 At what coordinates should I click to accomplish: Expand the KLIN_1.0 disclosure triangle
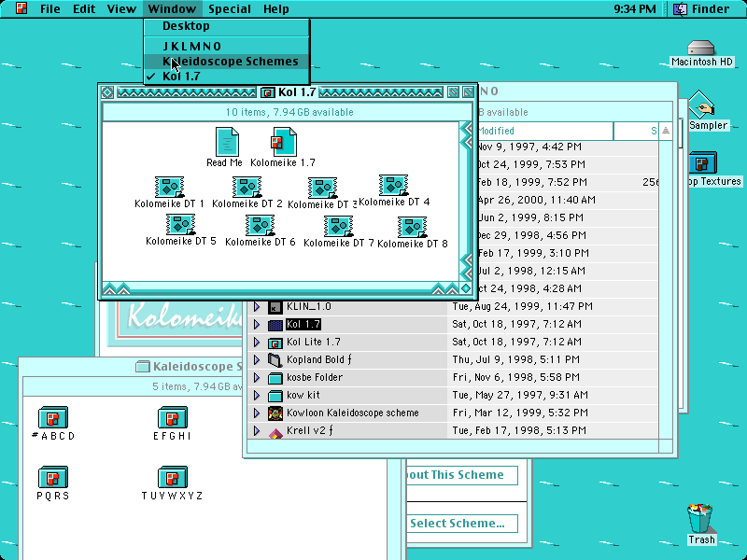[257, 307]
